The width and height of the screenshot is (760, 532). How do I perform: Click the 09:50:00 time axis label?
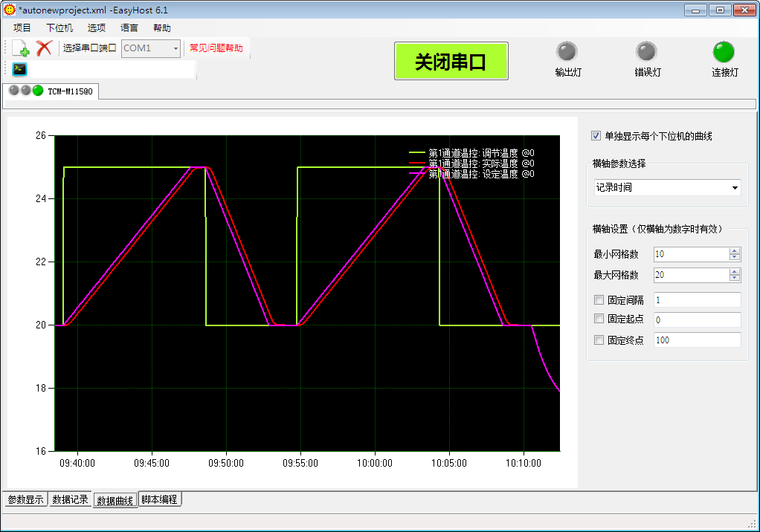(226, 463)
